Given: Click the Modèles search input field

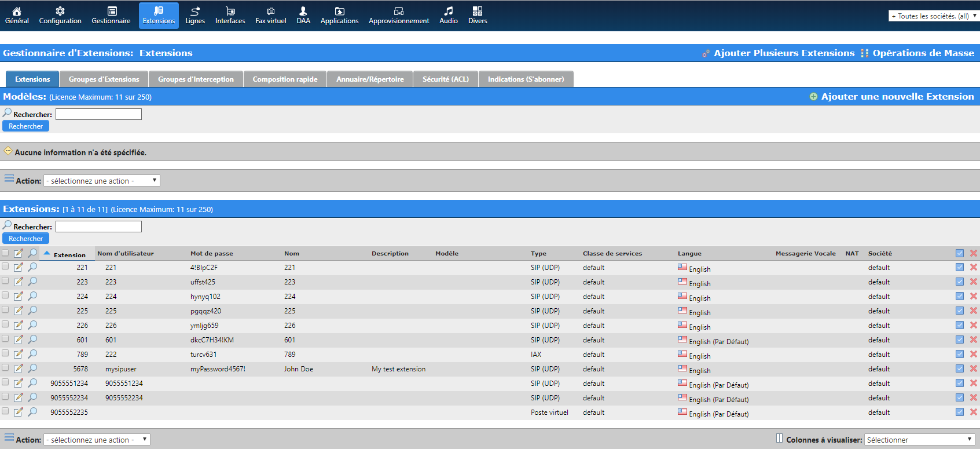Looking at the screenshot, I should coord(98,114).
